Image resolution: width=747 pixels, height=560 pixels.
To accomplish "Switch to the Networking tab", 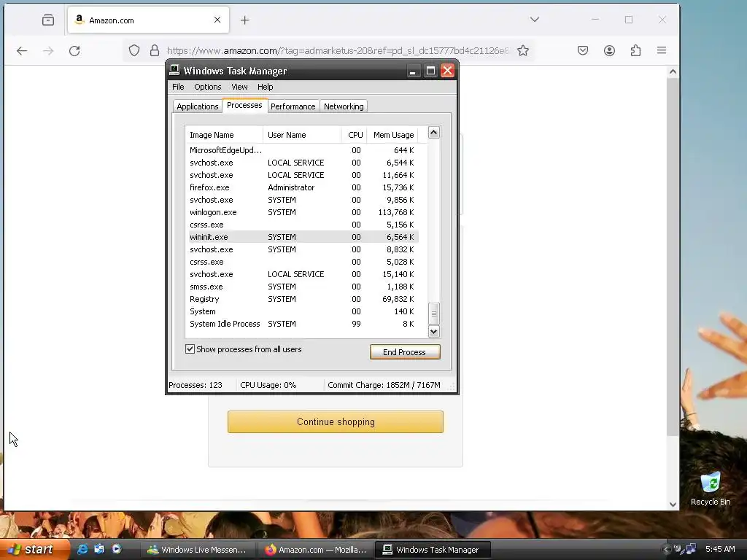I will pyautogui.click(x=344, y=106).
